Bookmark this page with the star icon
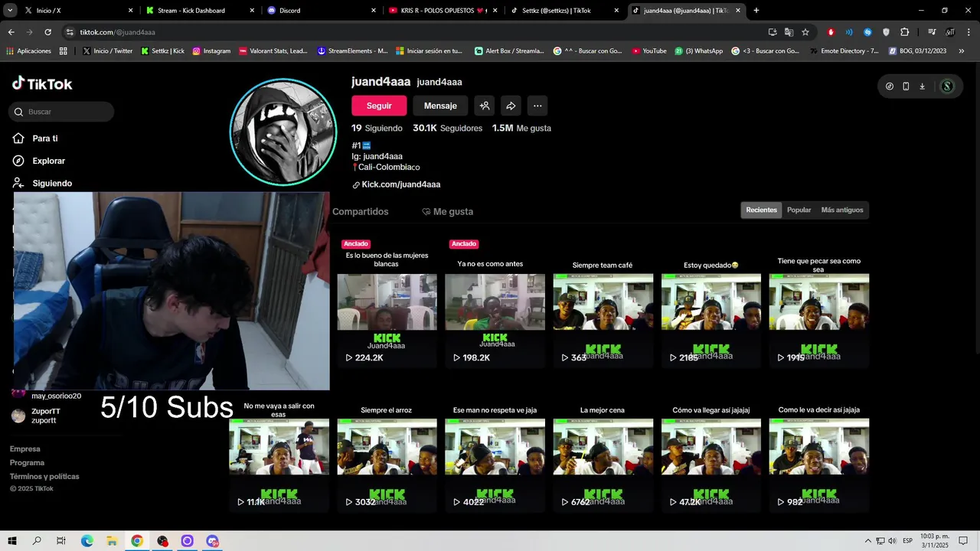The image size is (980, 551). [805, 32]
